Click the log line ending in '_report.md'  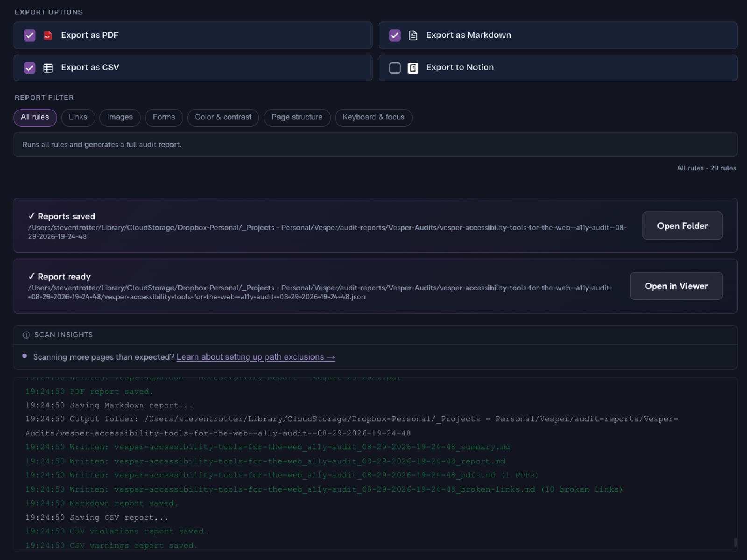[265, 462]
